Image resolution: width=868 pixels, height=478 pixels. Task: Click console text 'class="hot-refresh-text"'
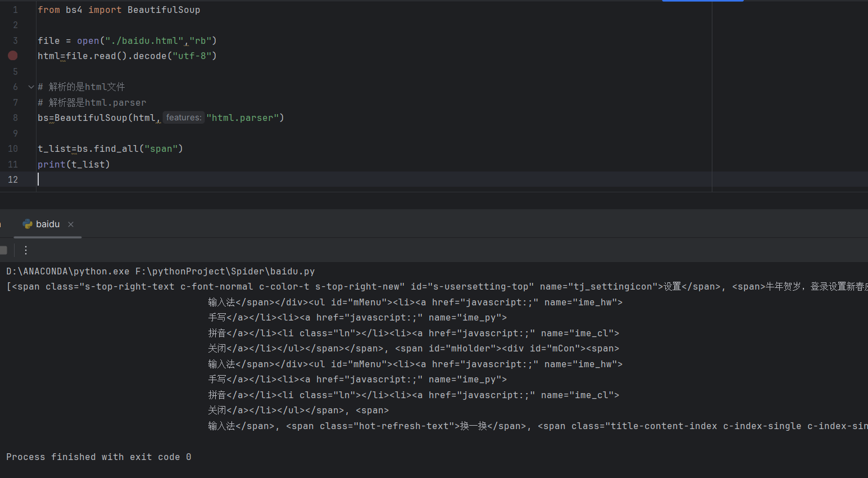387,426
